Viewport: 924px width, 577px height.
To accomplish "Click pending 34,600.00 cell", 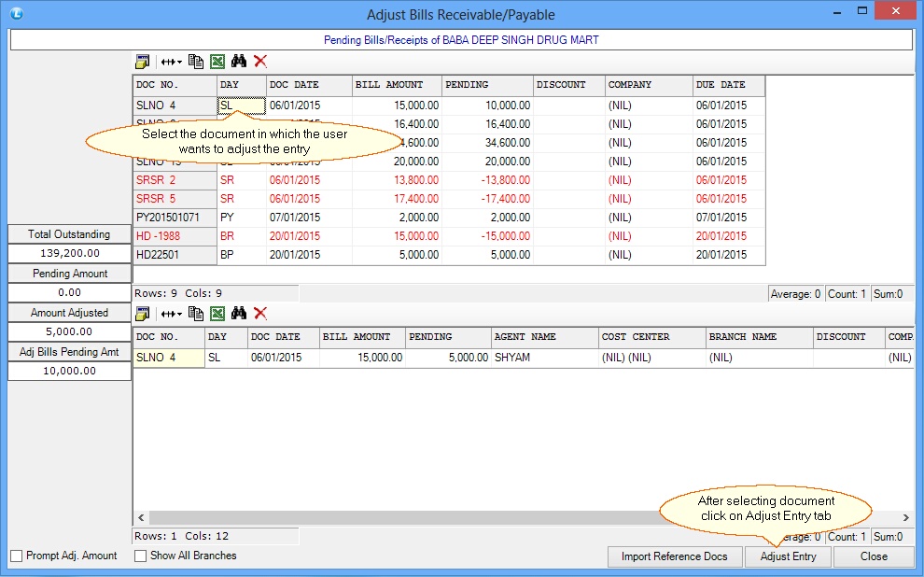I will [x=488, y=143].
